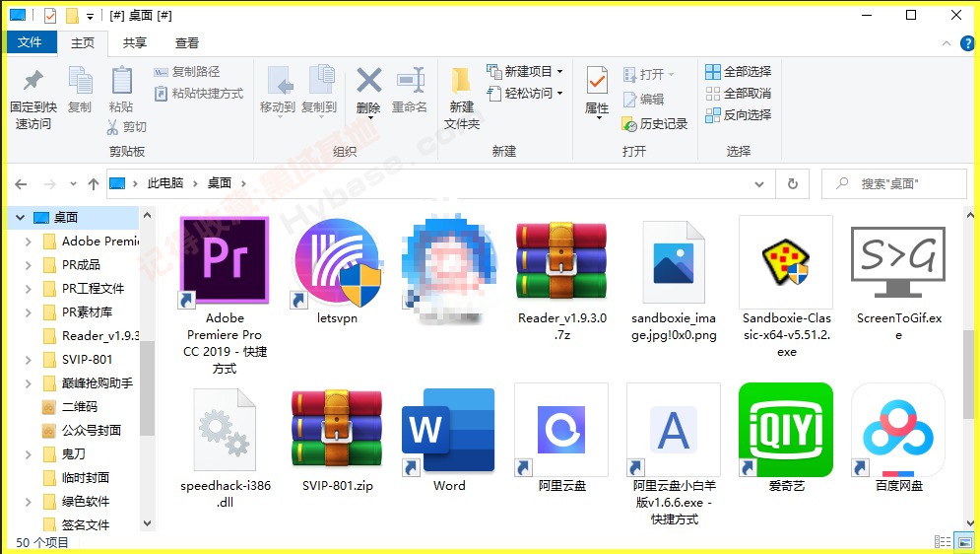Screen dimensions: 980x554
Task: Select the 爱奇艺 shortcut icon
Action: 786,430
